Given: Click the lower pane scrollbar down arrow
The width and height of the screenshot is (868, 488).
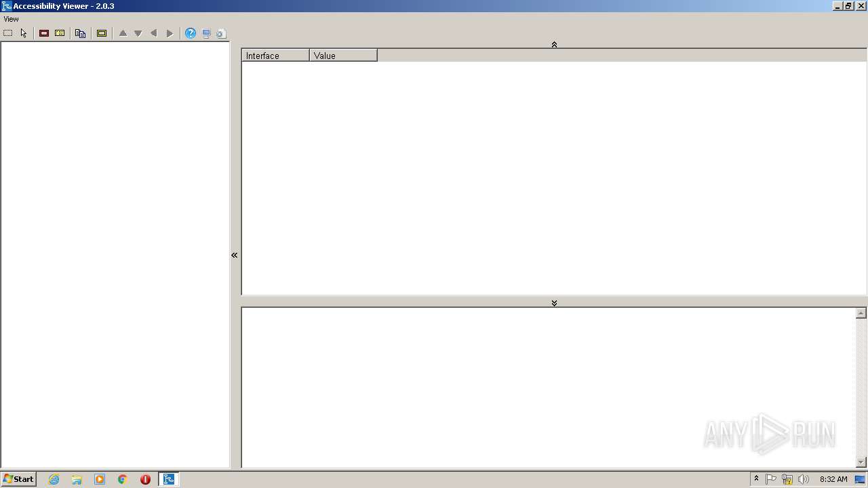Looking at the screenshot, I should coord(861,462).
